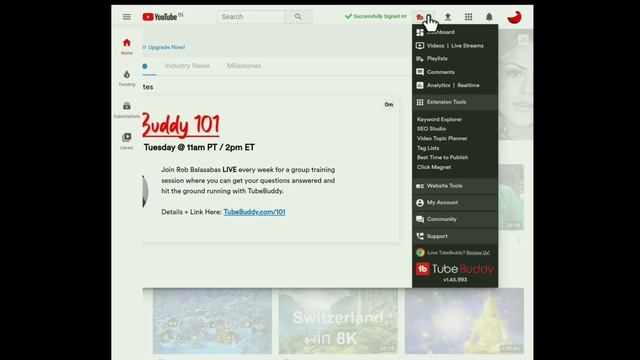640x360 pixels.
Task: Launch Keyword Explorer tool
Action: tap(439, 119)
